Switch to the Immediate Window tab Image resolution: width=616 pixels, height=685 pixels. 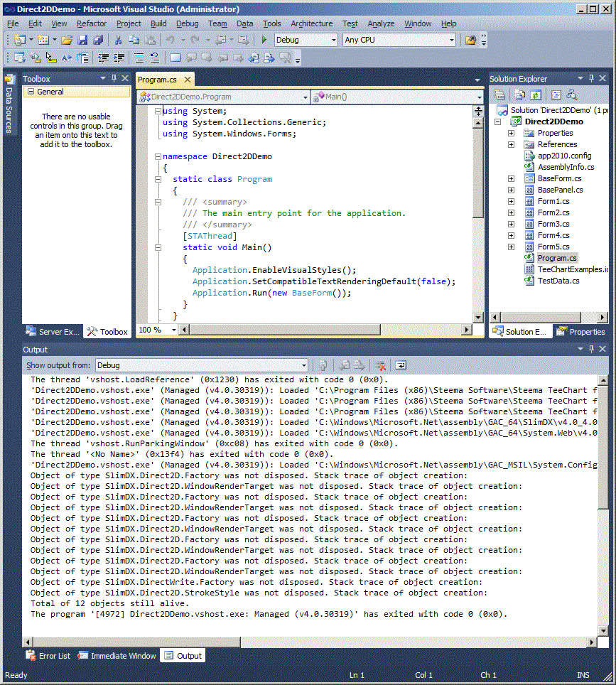point(117,656)
